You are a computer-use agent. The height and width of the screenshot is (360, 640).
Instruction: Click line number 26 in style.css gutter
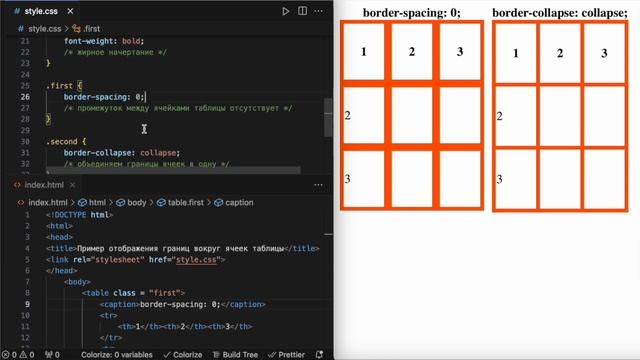[x=25, y=97]
